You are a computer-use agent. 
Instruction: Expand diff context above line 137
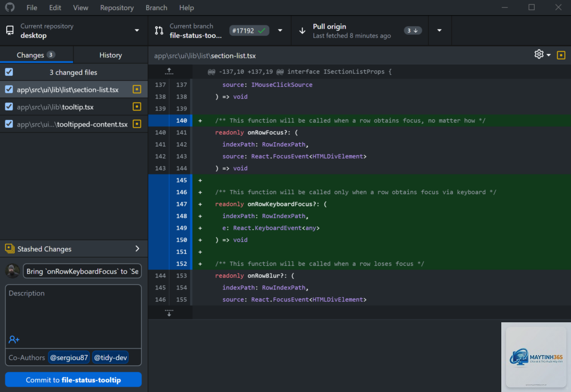click(170, 71)
